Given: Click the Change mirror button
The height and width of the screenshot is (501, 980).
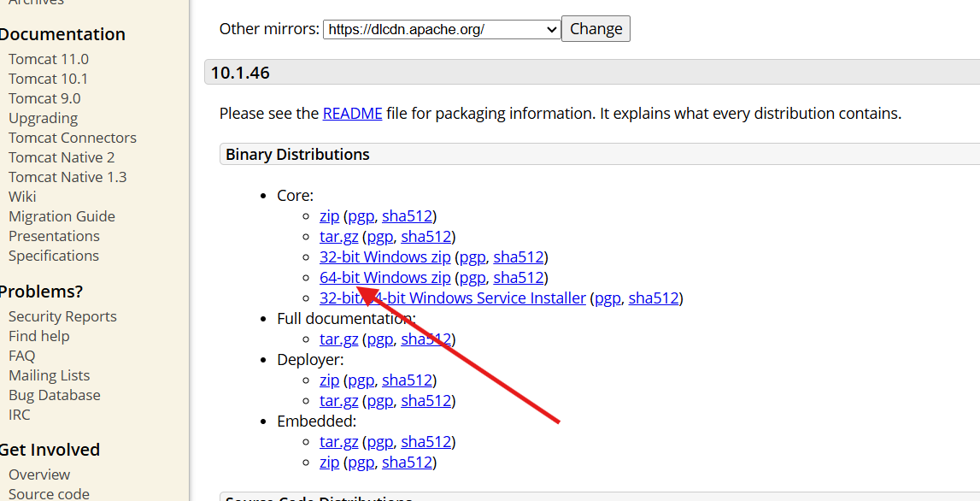Looking at the screenshot, I should (596, 29).
